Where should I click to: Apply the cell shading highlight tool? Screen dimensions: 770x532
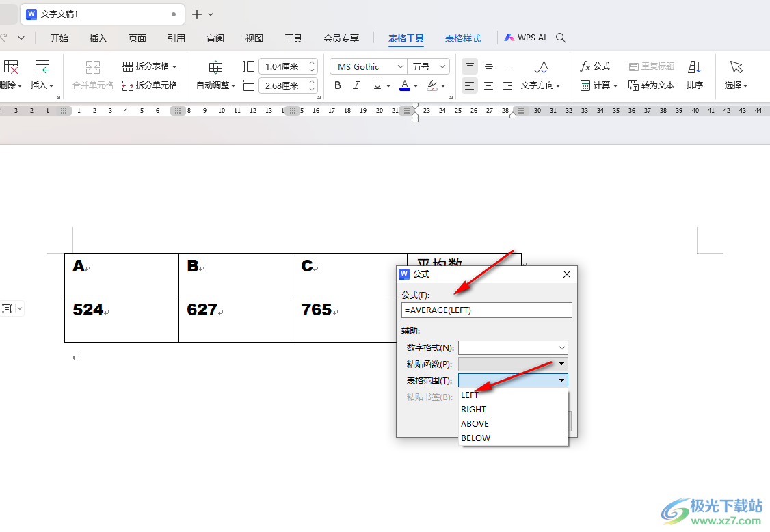tap(432, 85)
